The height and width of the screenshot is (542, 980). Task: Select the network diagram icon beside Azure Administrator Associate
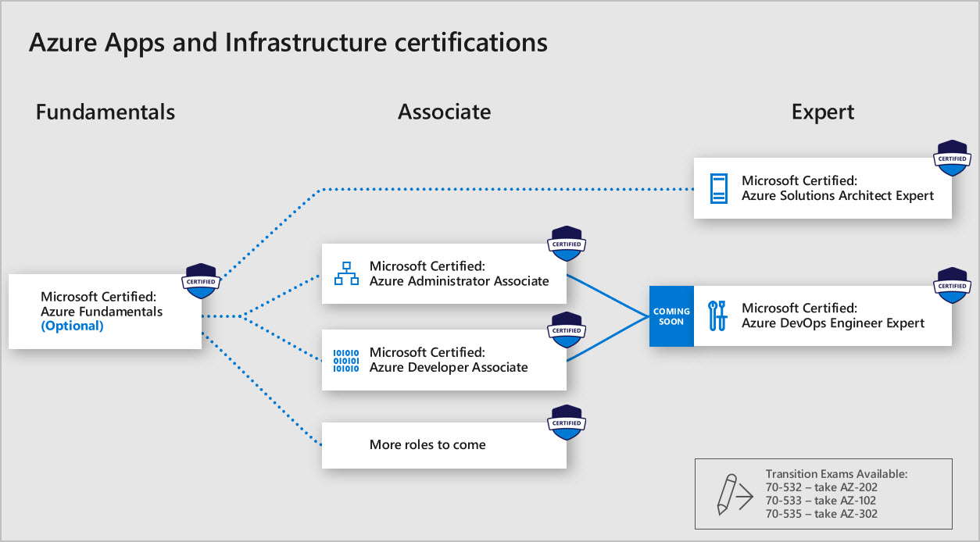click(345, 273)
